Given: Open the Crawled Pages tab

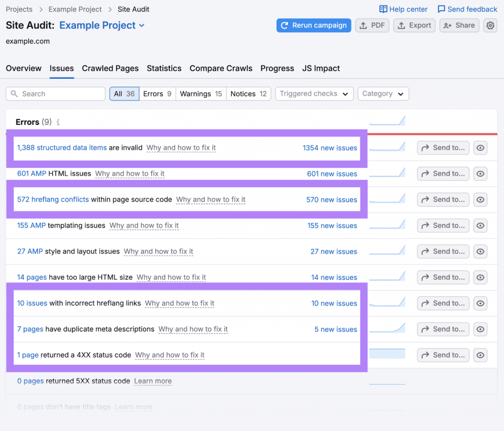Looking at the screenshot, I should click(110, 68).
